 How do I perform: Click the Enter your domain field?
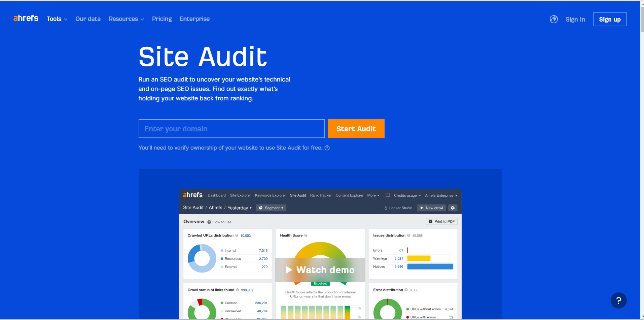point(231,129)
